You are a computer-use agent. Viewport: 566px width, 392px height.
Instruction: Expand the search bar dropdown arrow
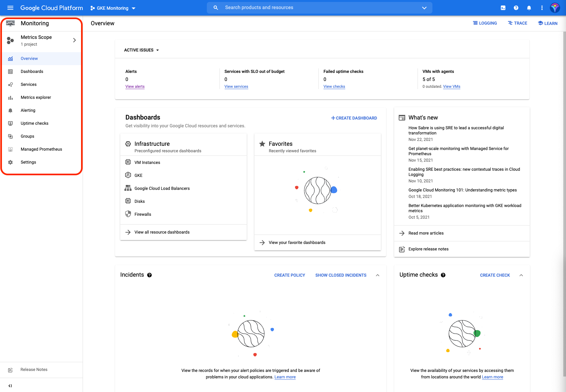[424, 8]
